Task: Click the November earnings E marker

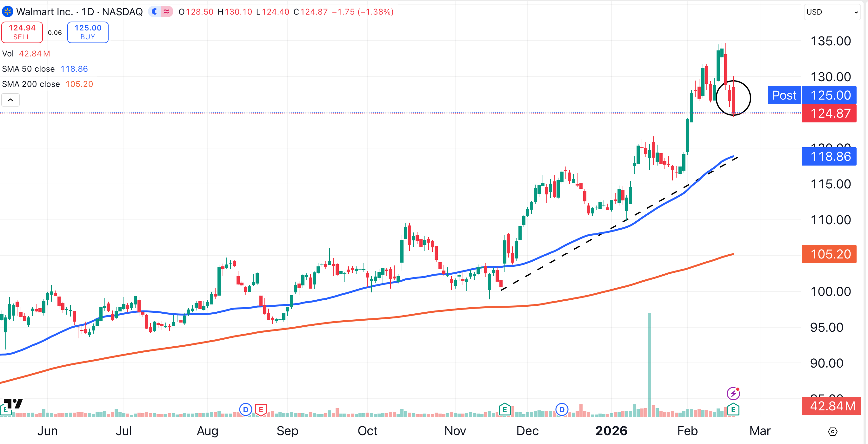Action: click(504, 410)
